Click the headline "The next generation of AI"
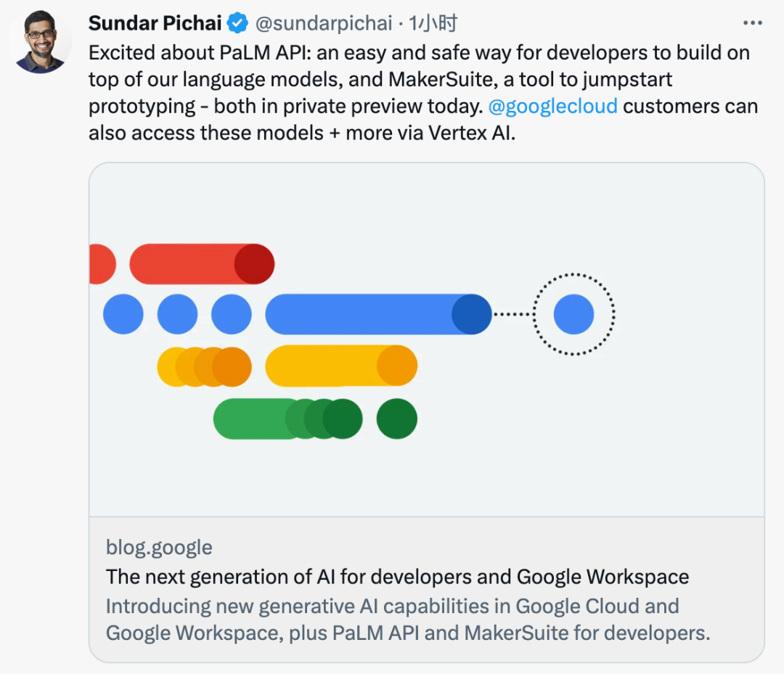This screenshot has height=674, width=784. (x=397, y=577)
